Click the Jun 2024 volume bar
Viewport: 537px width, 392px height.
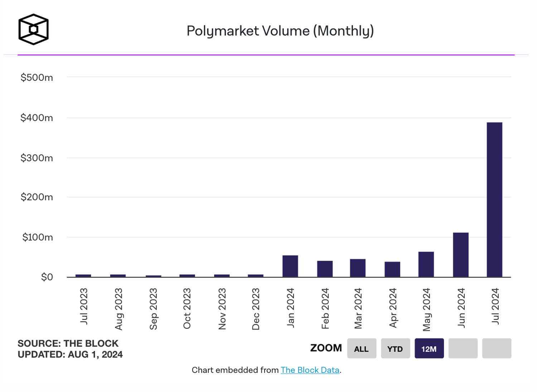coord(461,255)
